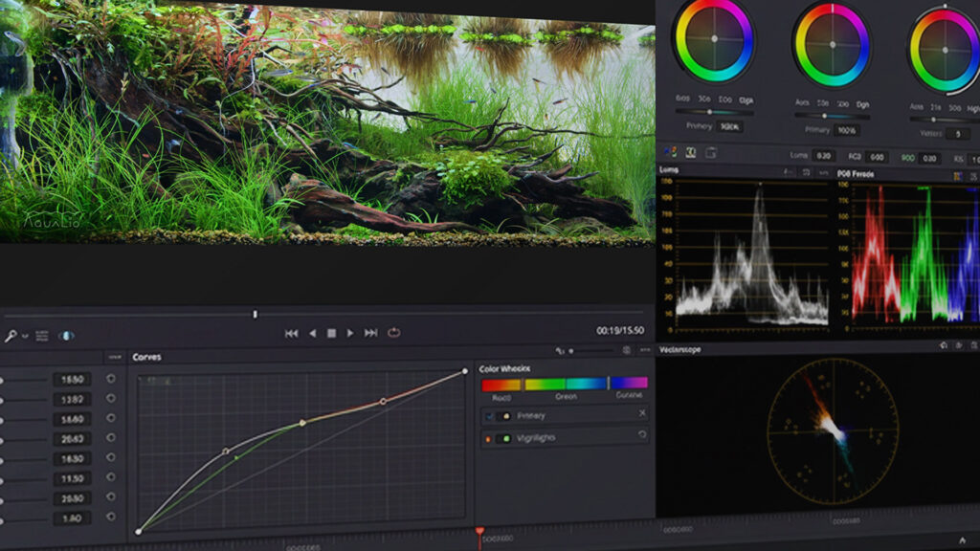Image resolution: width=980 pixels, height=551 pixels.
Task: Click the skip-to-start playback button
Action: 292,333
